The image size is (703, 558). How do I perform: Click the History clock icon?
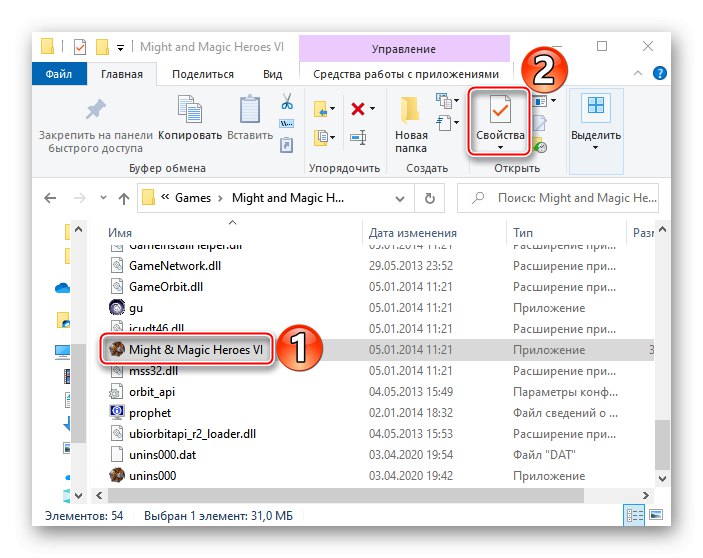click(x=540, y=146)
